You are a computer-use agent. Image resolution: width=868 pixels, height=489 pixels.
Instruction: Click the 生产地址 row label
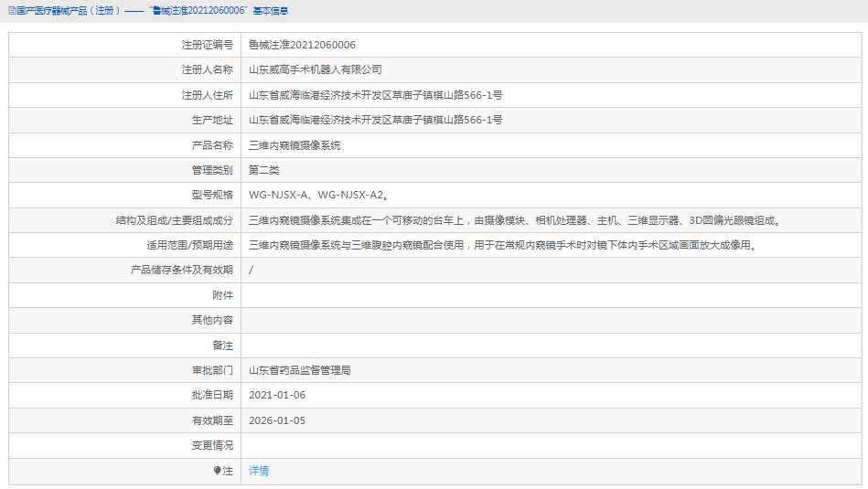click(x=212, y=120)
